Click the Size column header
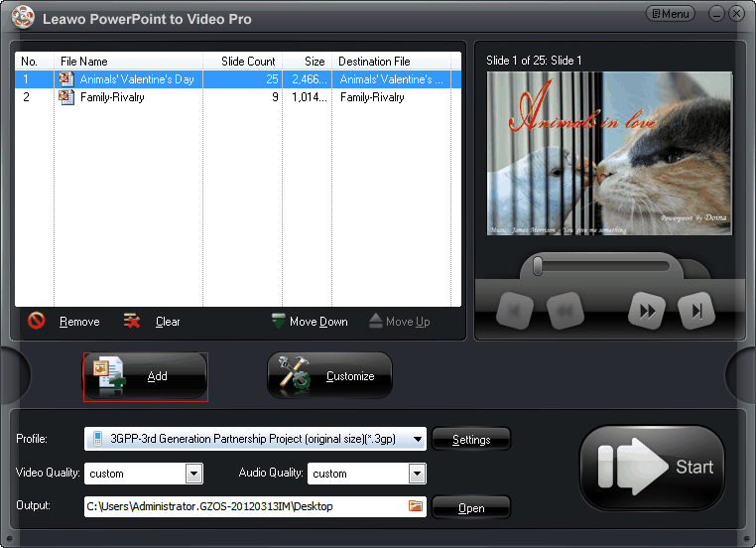Image resolution: width=756 pixels, height=548 pixels. tap(308, 62)
